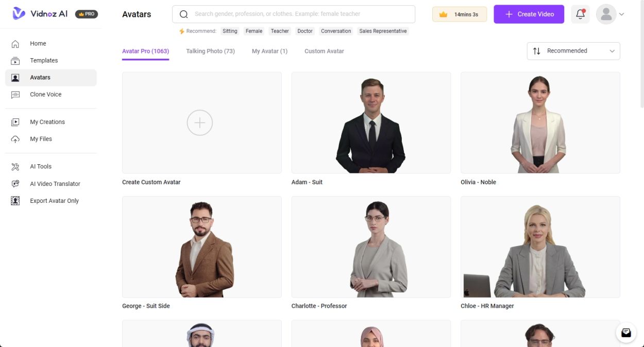644x347 pixels.
Task: Open My Files from the sidebar
Action: [41, 138]
